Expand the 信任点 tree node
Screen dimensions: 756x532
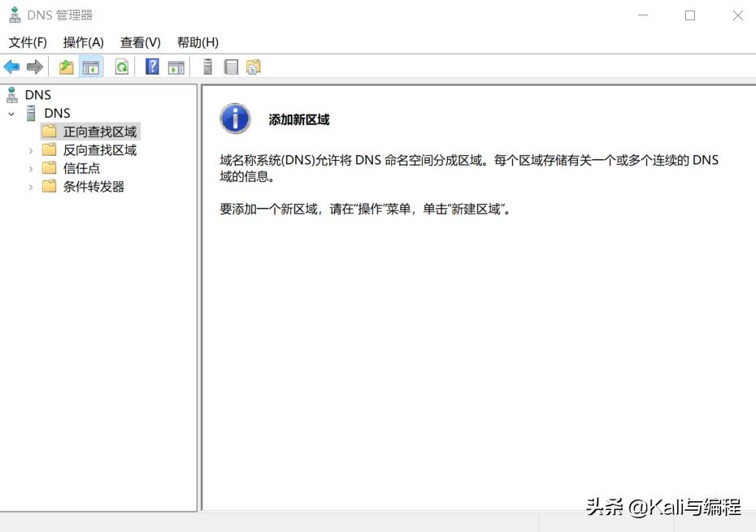30,168
